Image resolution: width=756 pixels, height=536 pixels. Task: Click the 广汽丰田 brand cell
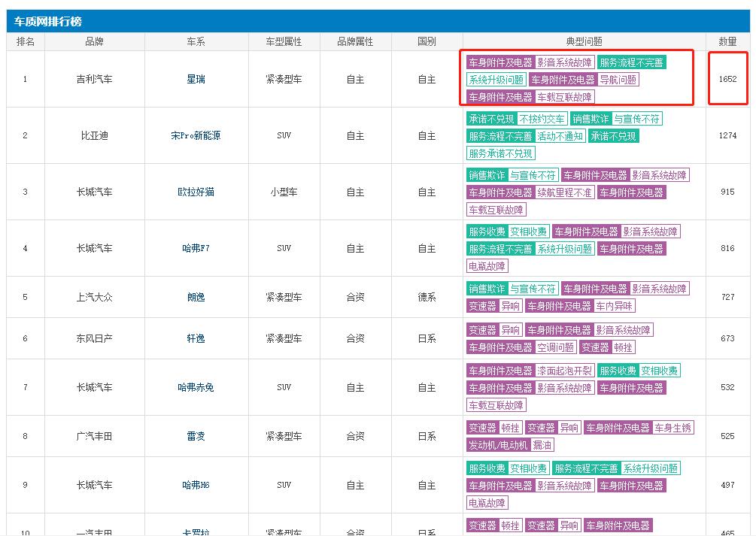(95, 436)
